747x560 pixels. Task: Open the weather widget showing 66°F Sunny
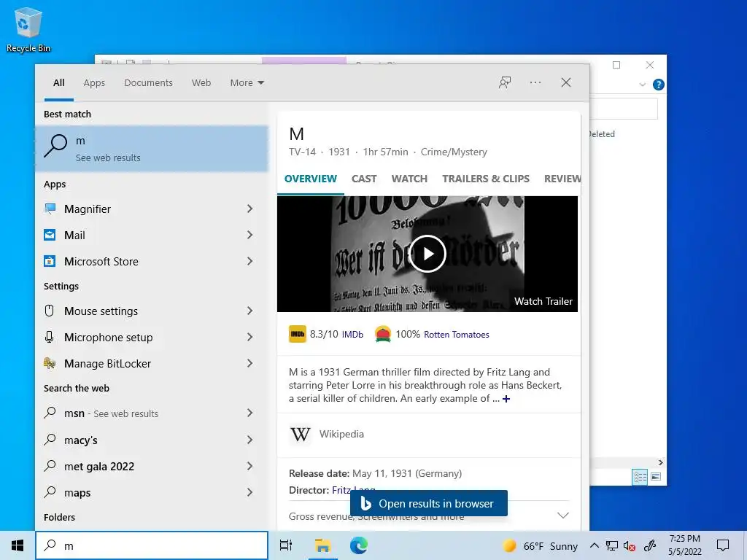[x=540, y=545]
